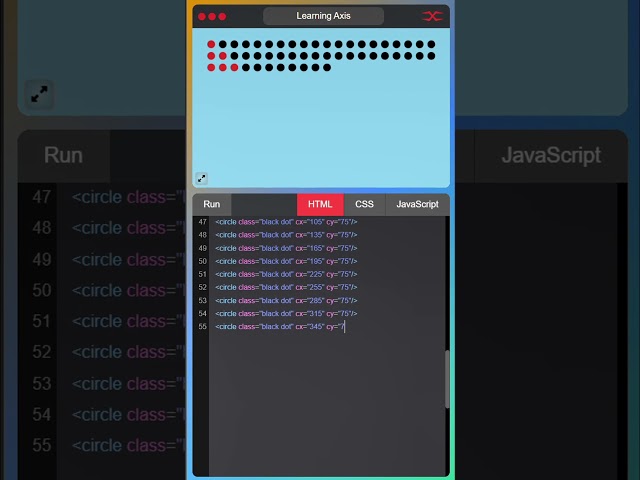
Task: Click line 49 code with cx="165"
Action: click(x=286, y=248)
